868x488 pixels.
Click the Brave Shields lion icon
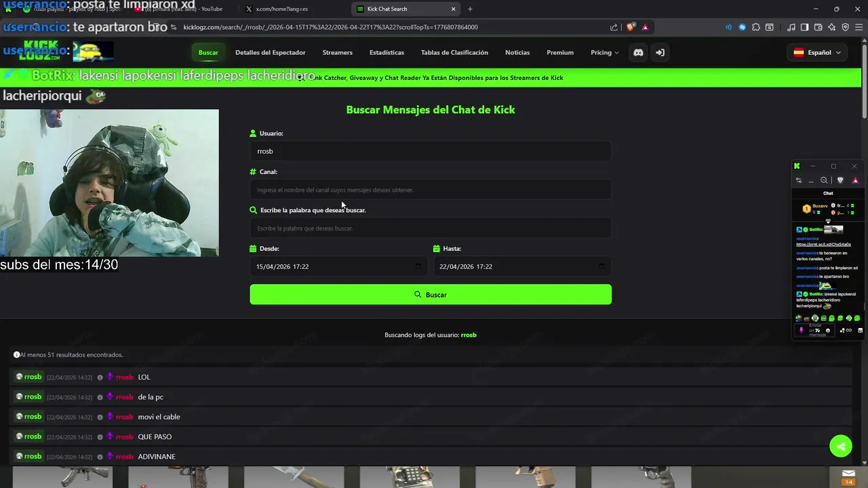(631, 27)
